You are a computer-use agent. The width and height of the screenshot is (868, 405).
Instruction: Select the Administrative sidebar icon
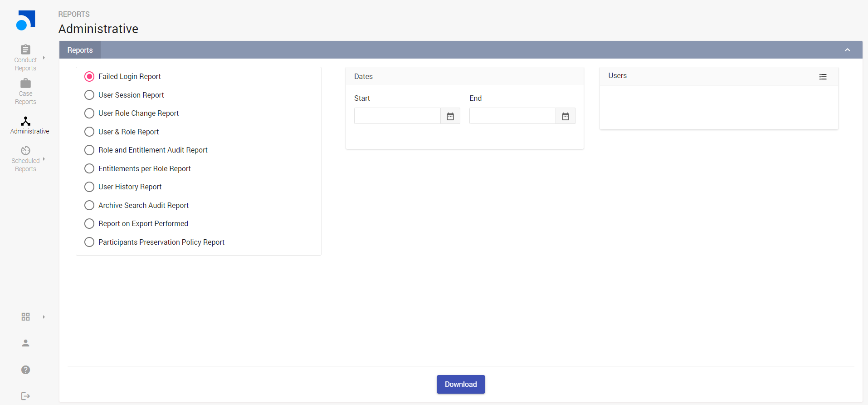tap(25, 121)
